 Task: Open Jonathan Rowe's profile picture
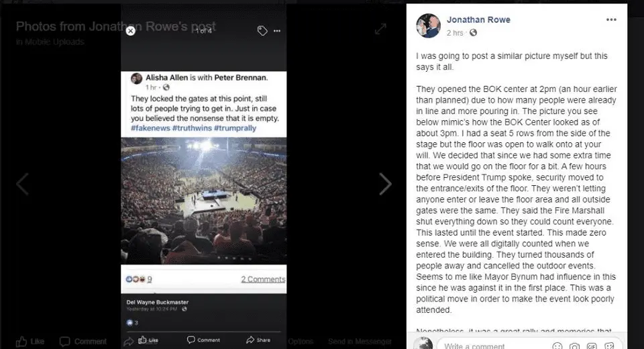pos(428,26)
